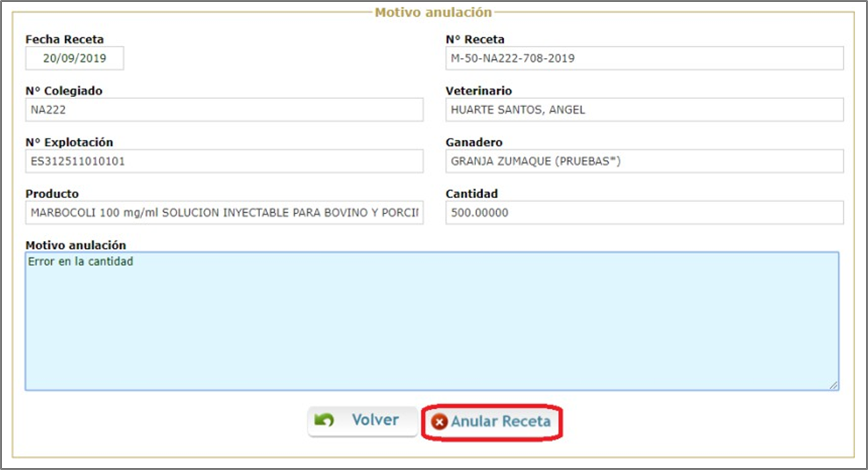Click the green return arrow icon
Image resolution: width=868 pixels, height=470 pixels.
point(325,420)
